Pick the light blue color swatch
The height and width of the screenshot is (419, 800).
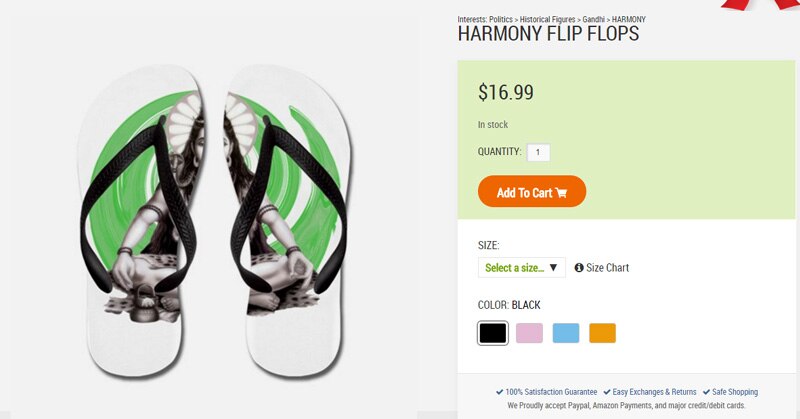[566, 333]
